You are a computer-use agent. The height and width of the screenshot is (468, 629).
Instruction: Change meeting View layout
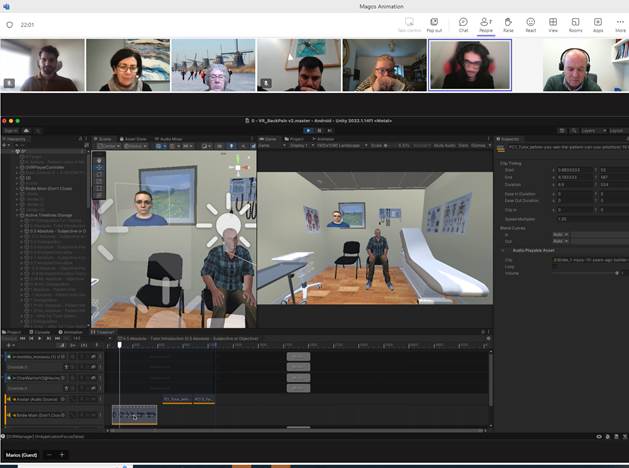point(553,24)
